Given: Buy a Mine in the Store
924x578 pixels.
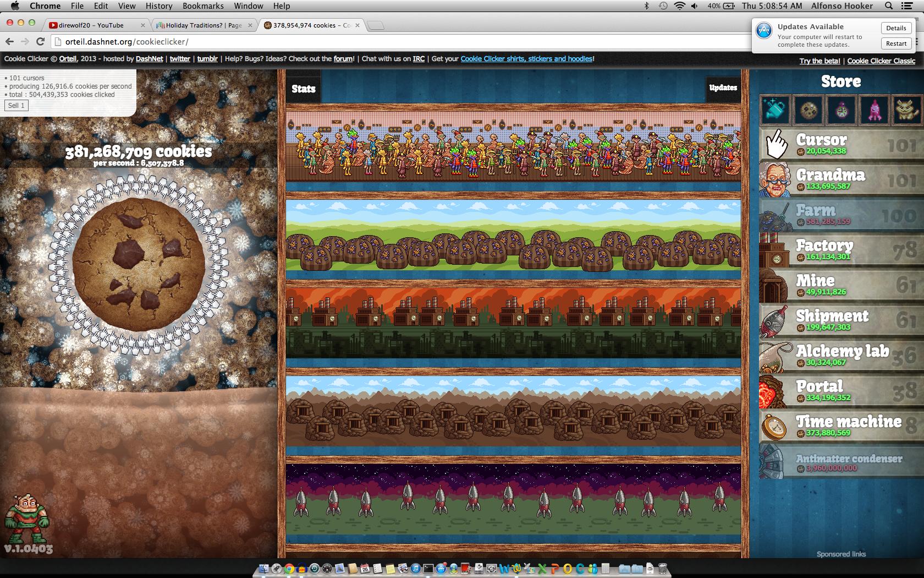Looking at the screenshot, I should pos(842,285).
